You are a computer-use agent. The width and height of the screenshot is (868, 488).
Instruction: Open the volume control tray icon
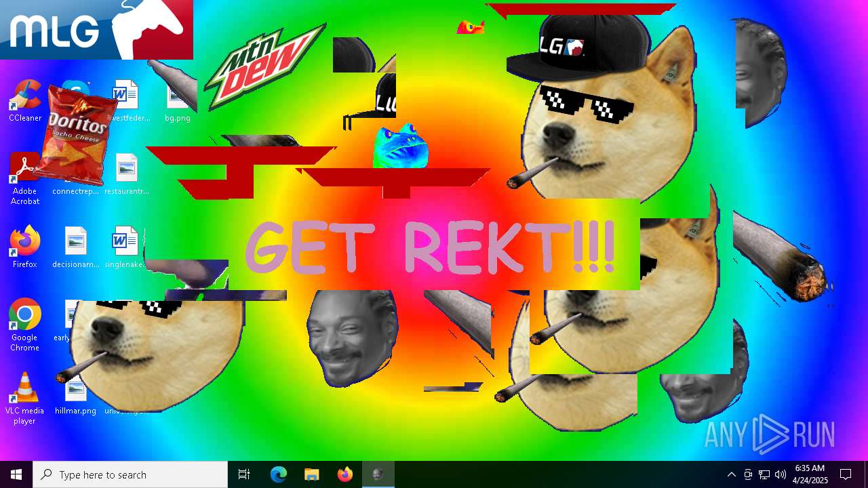tap(781, 474)
